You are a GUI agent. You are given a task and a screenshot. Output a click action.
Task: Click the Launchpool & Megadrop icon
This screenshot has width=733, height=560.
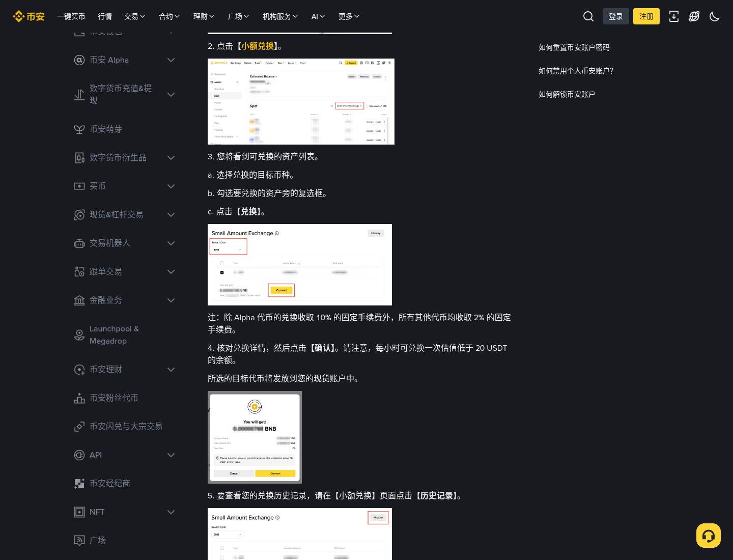coord(79,335)
